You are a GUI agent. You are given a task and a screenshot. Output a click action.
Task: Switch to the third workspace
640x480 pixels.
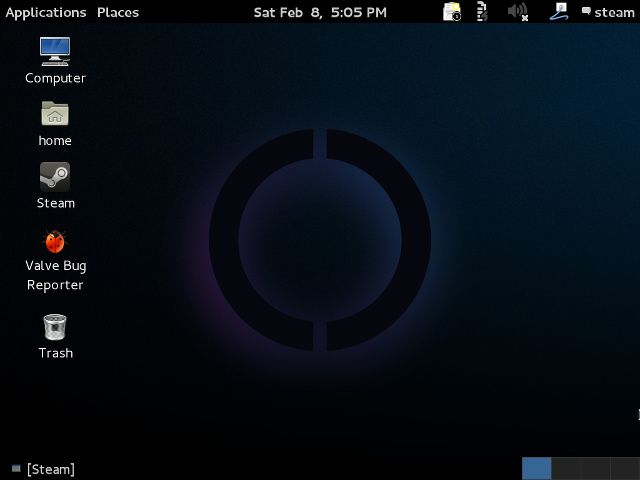pos(596,469)
